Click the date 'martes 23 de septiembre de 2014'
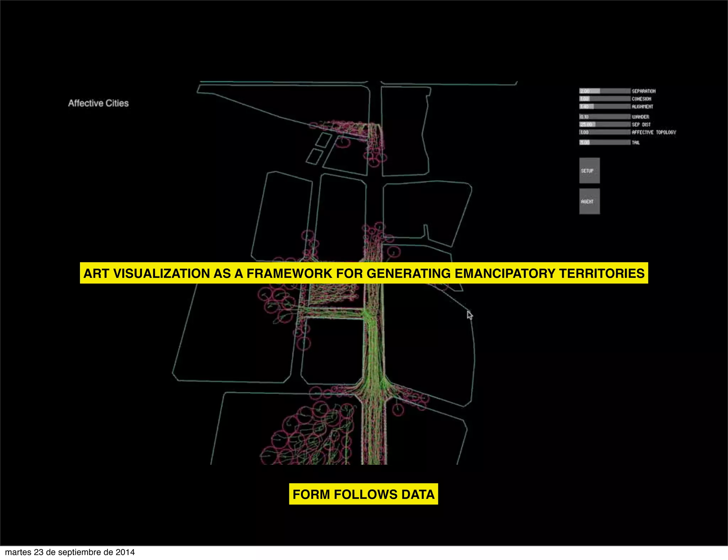 (x=70, y=552)
